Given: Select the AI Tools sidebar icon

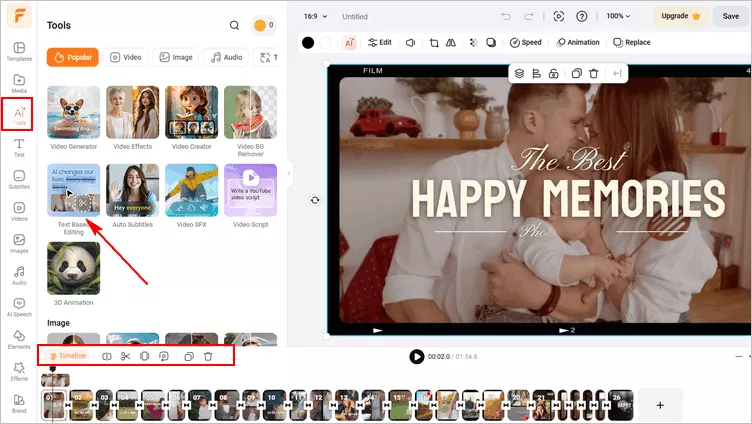Looking at the screenshot, I should [18, 114].
